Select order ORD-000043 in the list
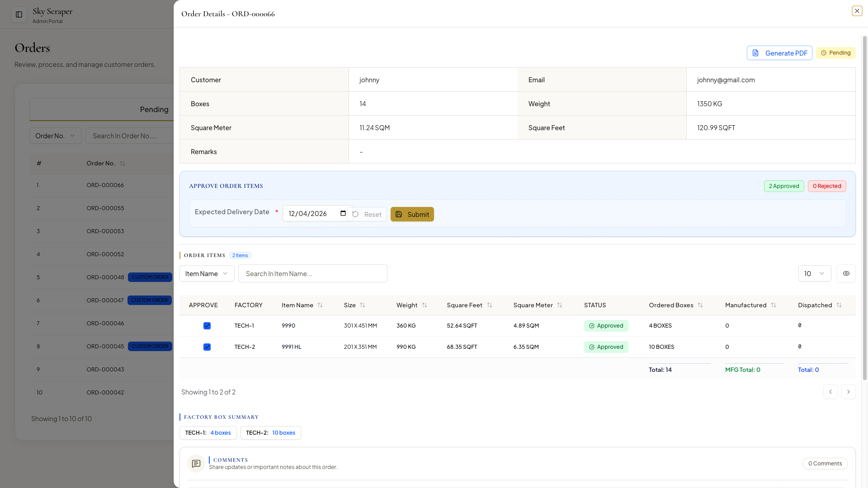The image size is (868, 488). (x=105, y=370)
